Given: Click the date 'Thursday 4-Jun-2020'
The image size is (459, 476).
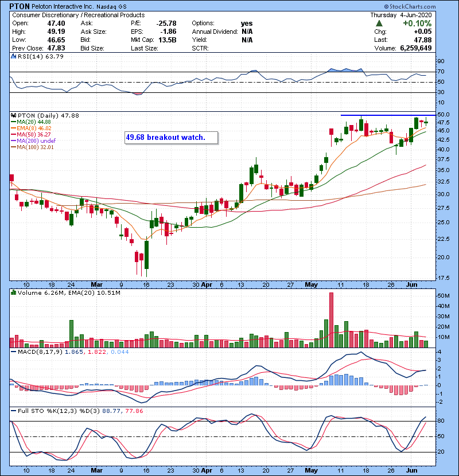Looking at the screenshot, I should pos(401,15).
